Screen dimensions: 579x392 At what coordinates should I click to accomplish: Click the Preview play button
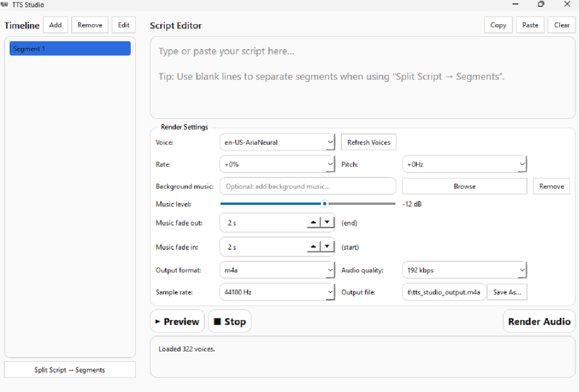click(x=177, y=321)
